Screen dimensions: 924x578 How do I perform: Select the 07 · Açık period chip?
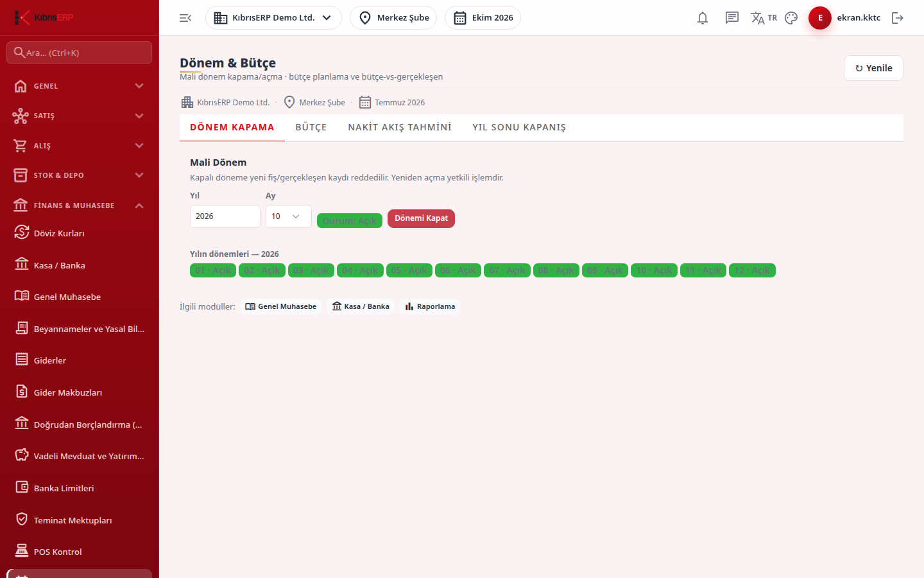[x=507, y=270]
